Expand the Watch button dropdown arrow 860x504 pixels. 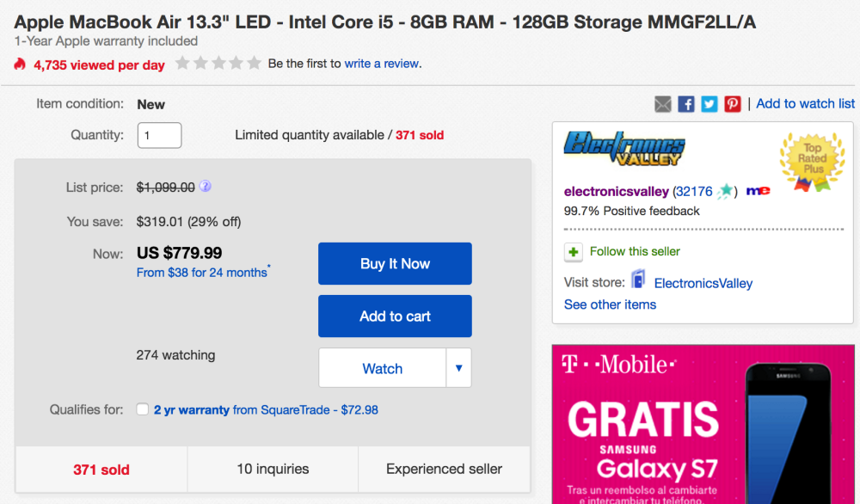(x=458, y=368)
